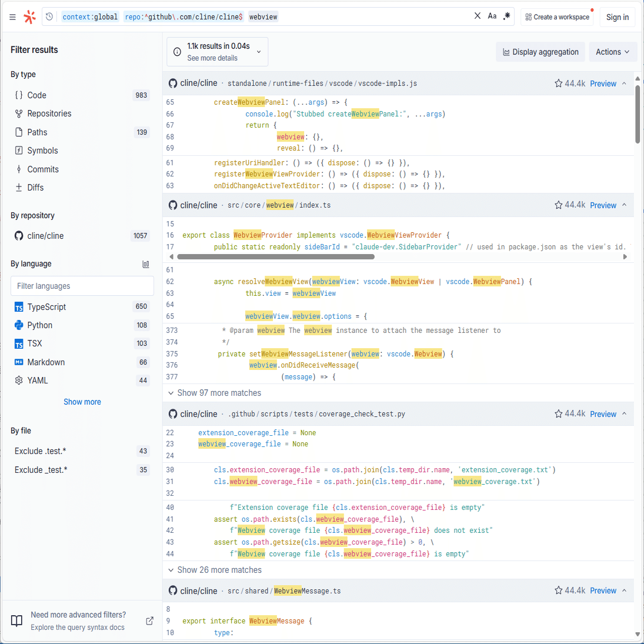Image resolution: width=644 pixels, height=644 pixels.
Task: Preview src/core/webview/index.ts result
Action: pyautogui.click(x=603, y=205)
